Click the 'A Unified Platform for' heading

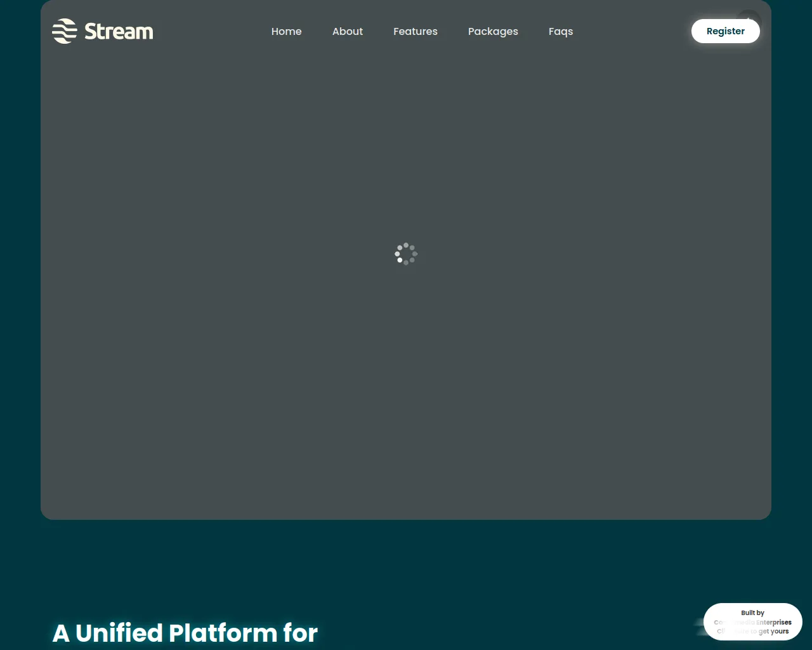click(x=185, y=633)
